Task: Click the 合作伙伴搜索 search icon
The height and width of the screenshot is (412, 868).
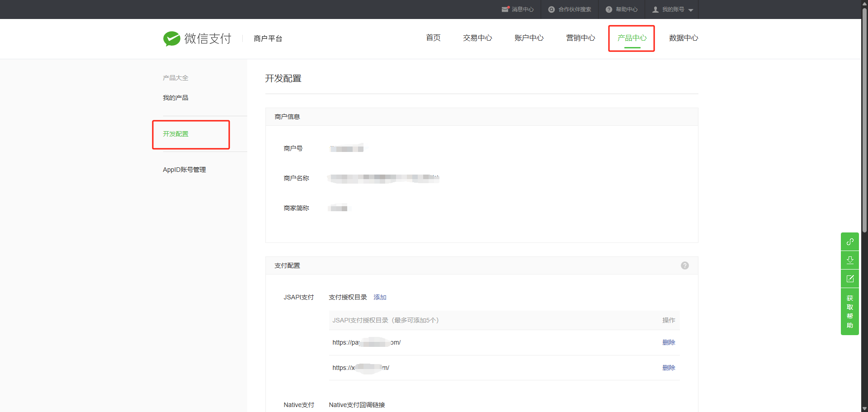Action: (x=551, y=9)
